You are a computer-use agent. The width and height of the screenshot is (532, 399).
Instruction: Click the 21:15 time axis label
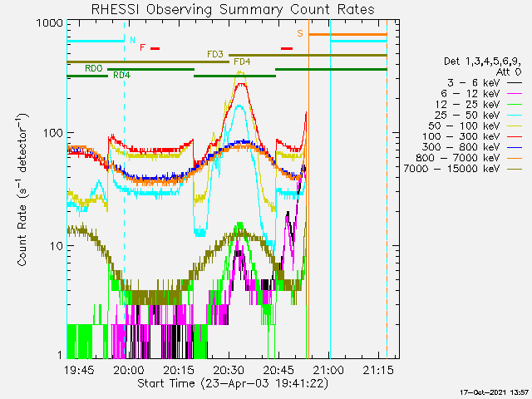(x=378, y=370)
